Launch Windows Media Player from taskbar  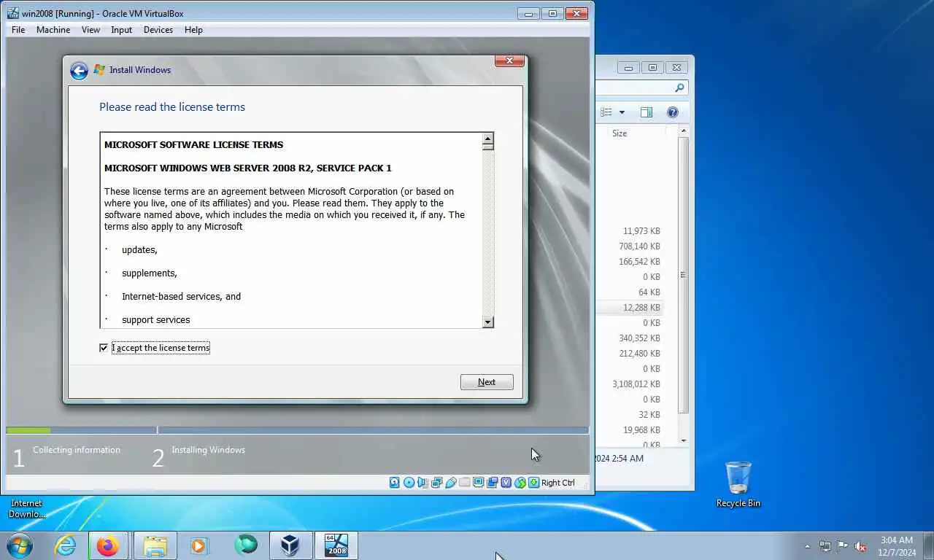point(199,545)
